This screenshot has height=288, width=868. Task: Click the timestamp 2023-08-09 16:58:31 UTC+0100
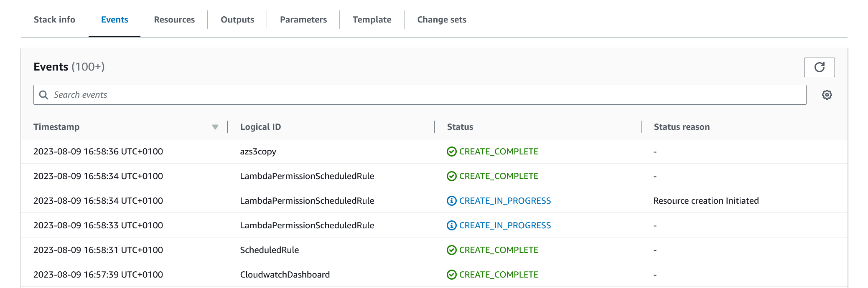[98, 250]
